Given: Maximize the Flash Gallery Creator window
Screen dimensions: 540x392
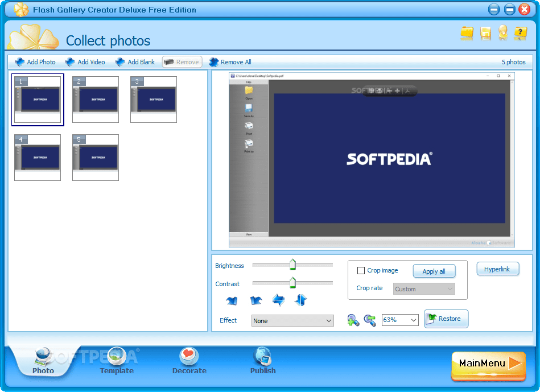Looking at the screenshot, I should click(x=509, y=10).
